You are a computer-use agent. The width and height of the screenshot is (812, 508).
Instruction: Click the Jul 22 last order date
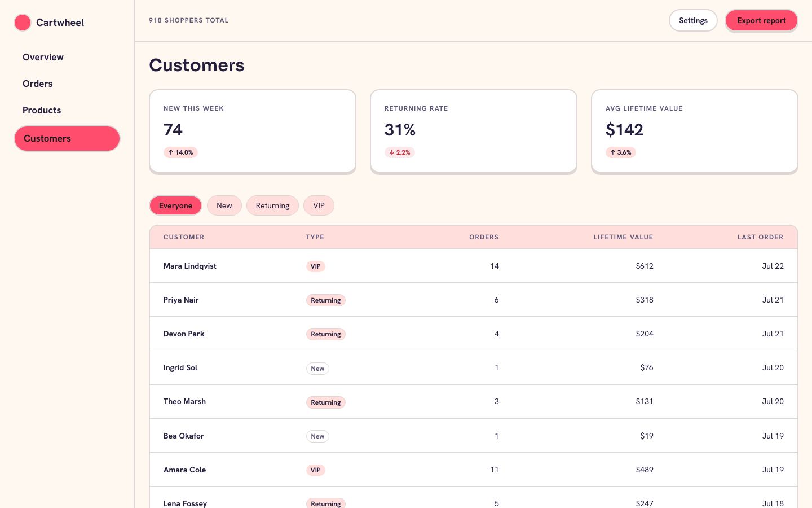[x=773, y=266]
